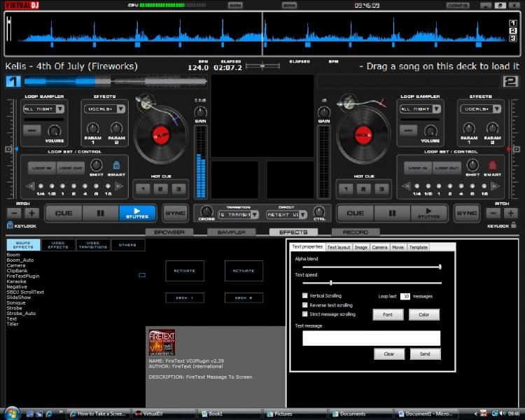The image size is (525, 420).
Task: Click the Text message input box
Action: tap(371, 338)
